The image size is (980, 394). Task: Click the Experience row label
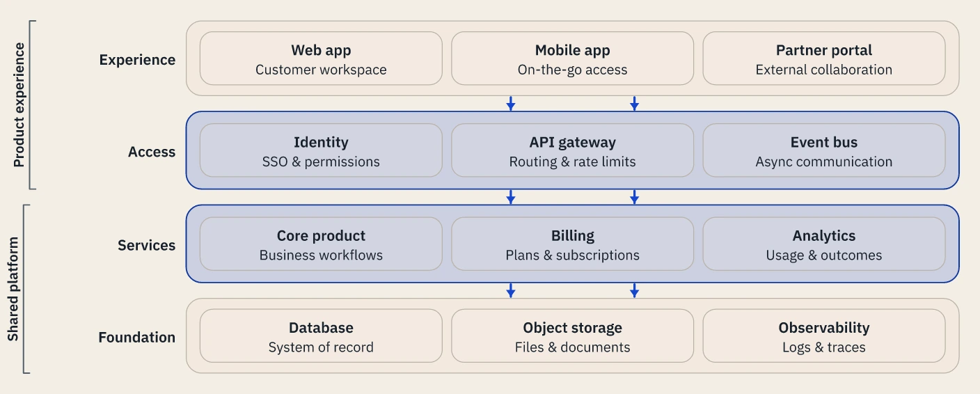point(137,60)
